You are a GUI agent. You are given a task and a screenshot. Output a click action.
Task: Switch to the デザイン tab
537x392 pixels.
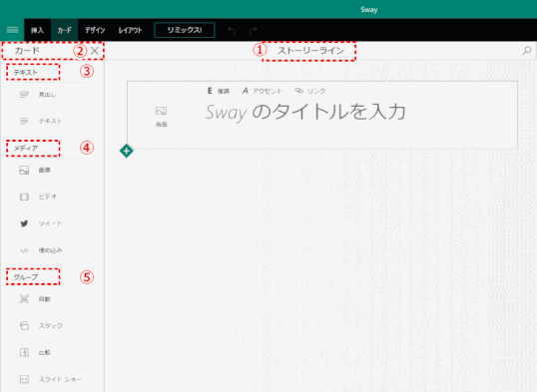pos(95,30)
